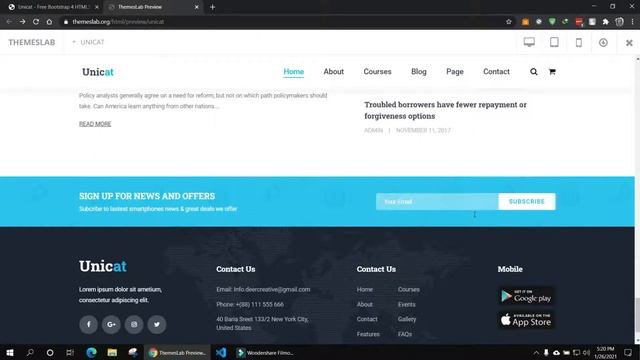Open the Google Plus social icon
The width and height of the screenshot is (640, 360).
click(111, 324)
